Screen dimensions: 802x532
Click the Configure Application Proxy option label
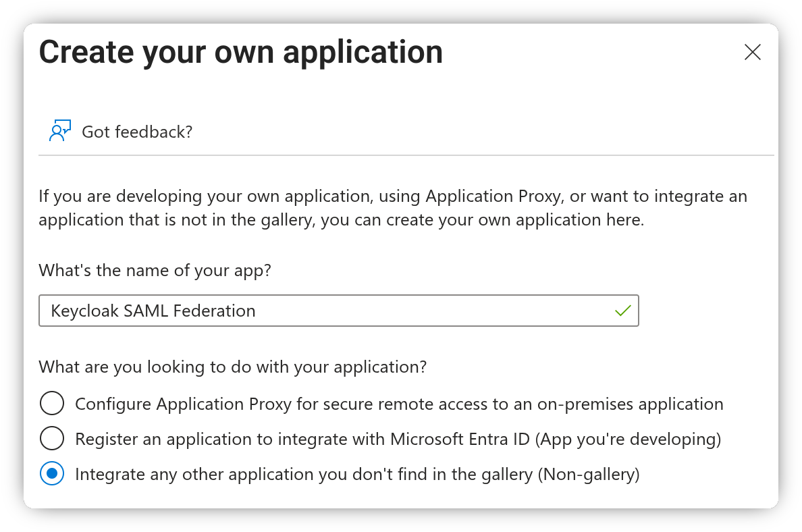coord(398,404)
